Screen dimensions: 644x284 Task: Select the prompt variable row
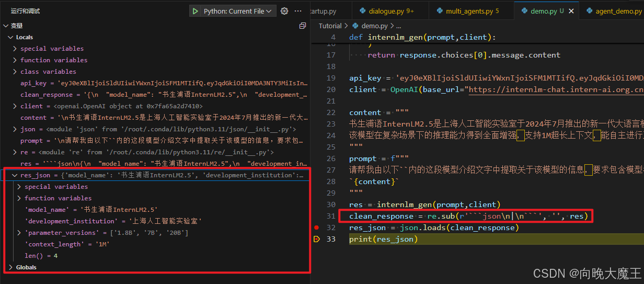[155, 141]
